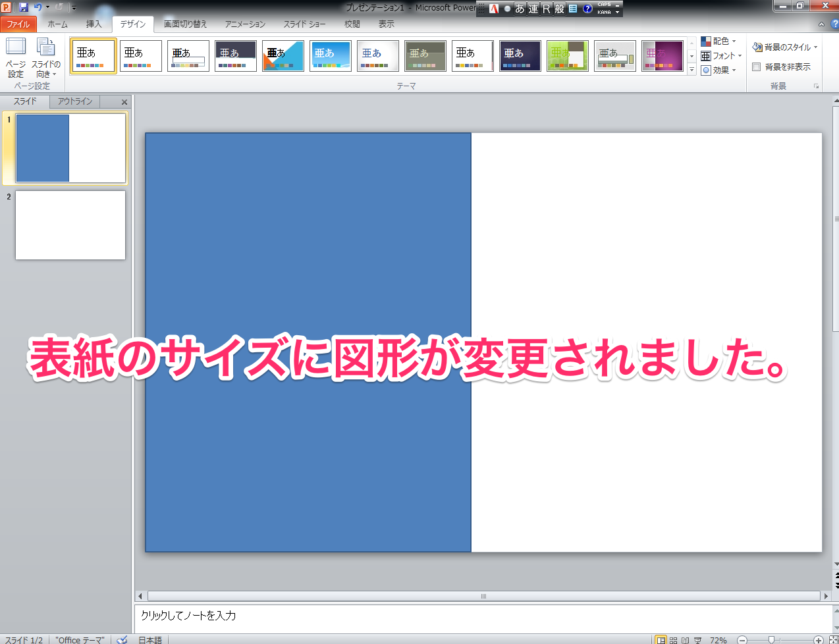Image resolution: width=839 pixels, height=644 pixels.
Task: Expand the 配色 color scheme dropdown
Action: click(x=718, y=41)
